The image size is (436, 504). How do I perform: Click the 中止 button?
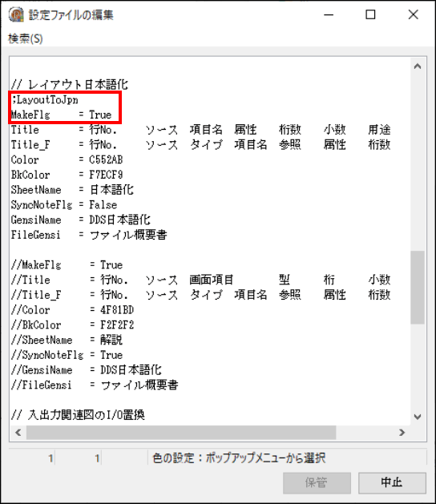pyautogui.click(x=392, y=482)
